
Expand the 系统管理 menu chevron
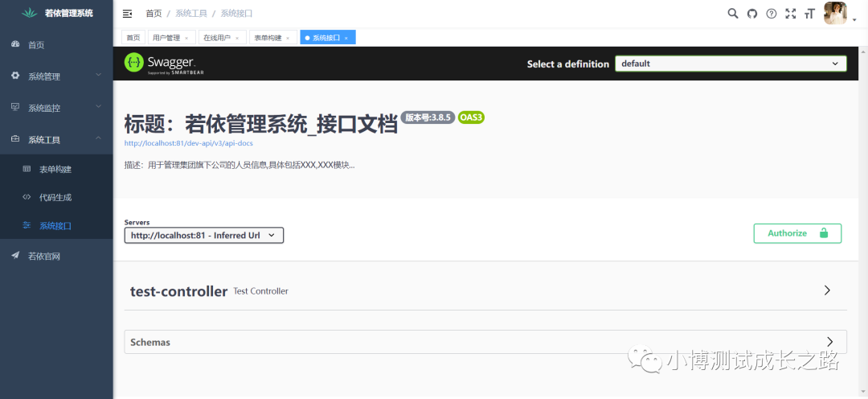click(98, 76)
